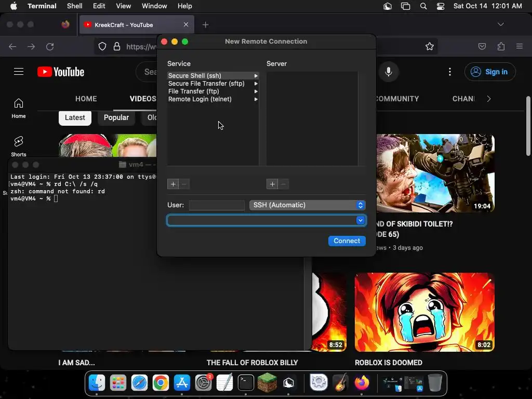Open Control Center in menu bar
The image size is (532, 399).
click(x=441, y=6)
